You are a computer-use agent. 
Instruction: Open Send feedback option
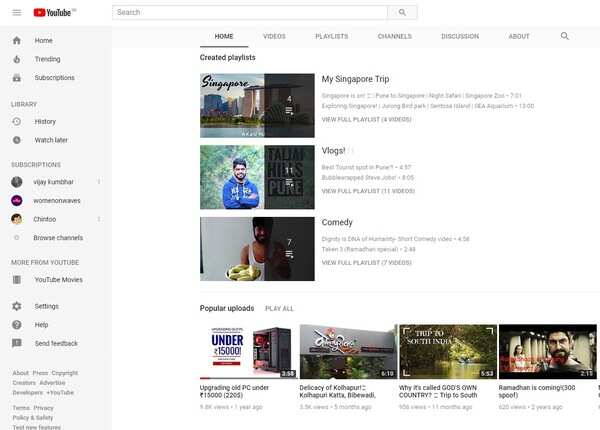(56, 343)
